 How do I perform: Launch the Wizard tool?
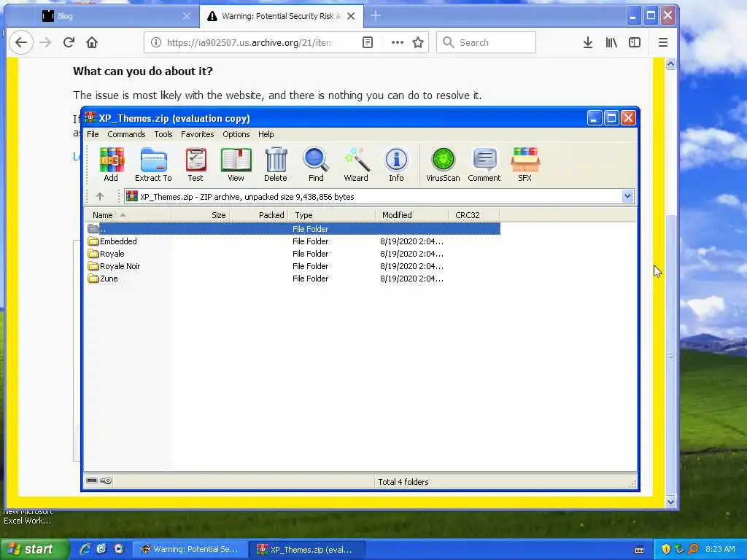356,164
